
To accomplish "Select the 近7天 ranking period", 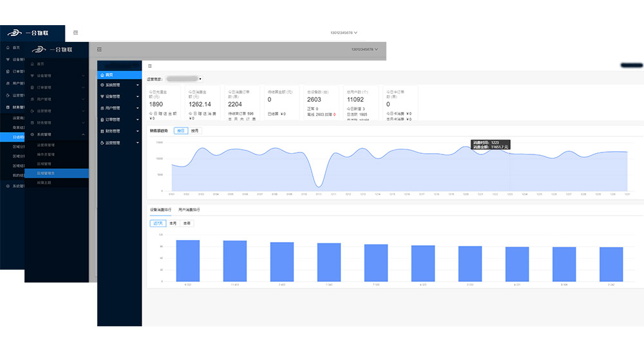I will (x=157, y=223).
